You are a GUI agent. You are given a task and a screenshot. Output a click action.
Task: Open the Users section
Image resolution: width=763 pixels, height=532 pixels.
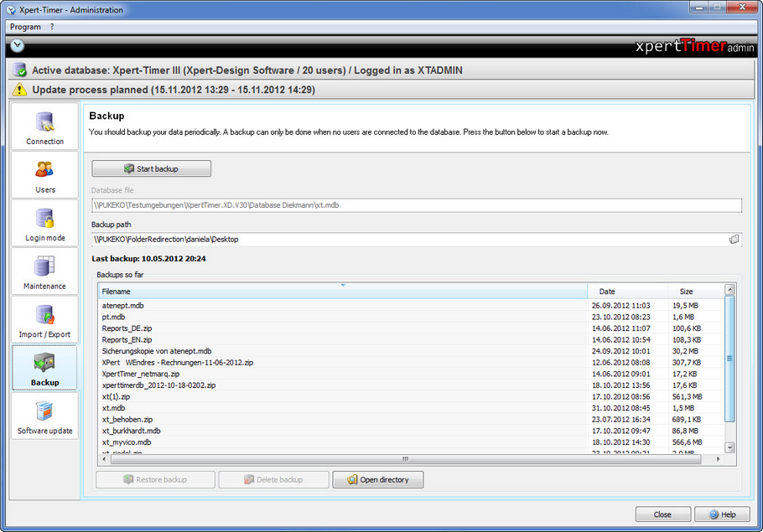(x=44, y=174)
